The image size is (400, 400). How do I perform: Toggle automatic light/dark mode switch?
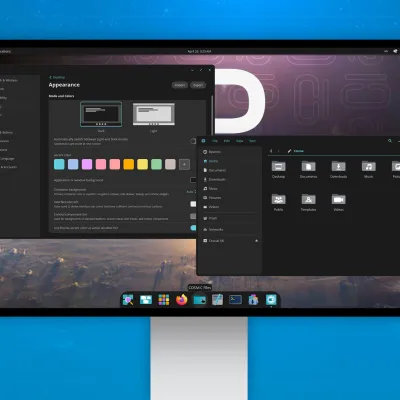[x=193, y=141]
